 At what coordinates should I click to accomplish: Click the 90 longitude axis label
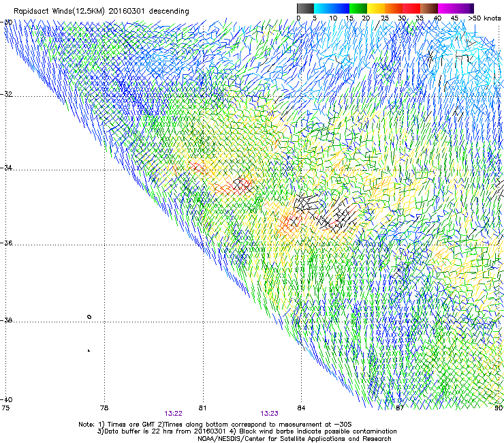tap(499, 408)
